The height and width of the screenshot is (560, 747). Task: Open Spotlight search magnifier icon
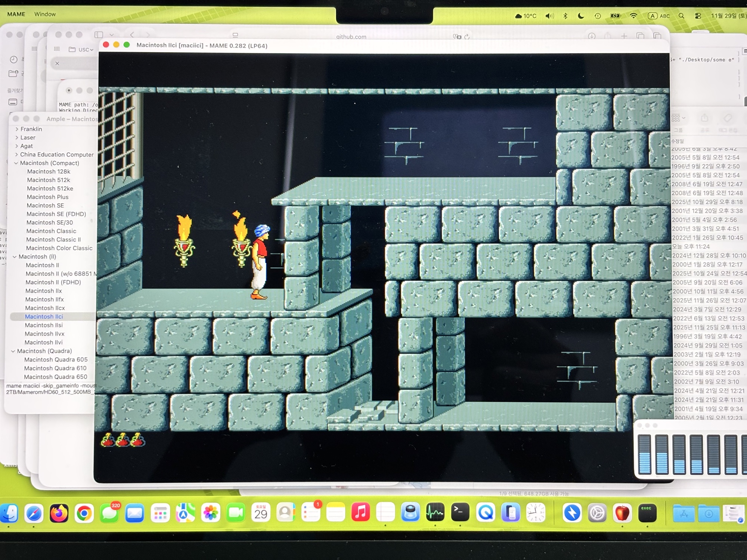[681, 16]
